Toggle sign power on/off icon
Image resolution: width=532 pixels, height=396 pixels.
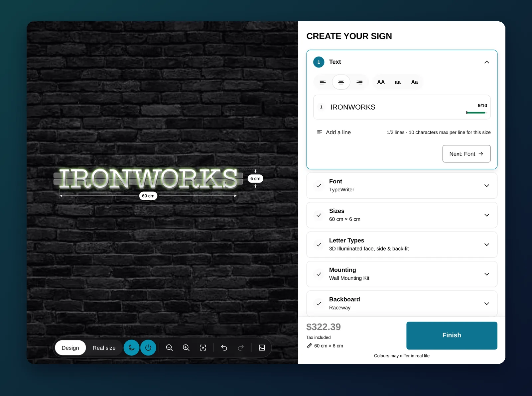[x=148, y=348]
